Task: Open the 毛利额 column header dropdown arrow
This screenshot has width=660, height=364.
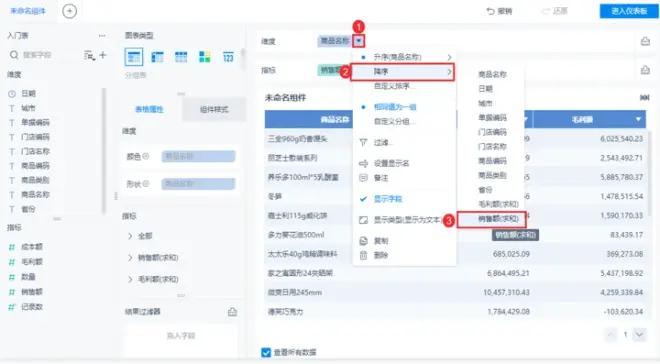Action: click(638, 120)
